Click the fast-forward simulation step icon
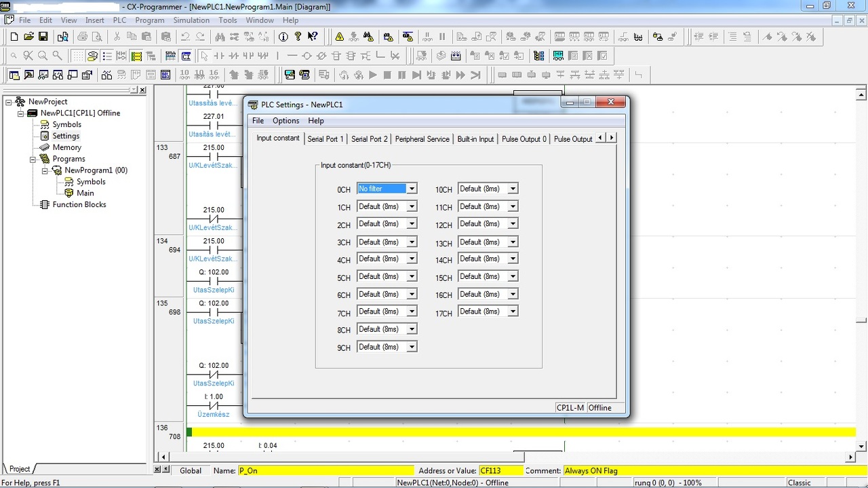This screenshot has width=868, height=488. [x=461, y=75]
